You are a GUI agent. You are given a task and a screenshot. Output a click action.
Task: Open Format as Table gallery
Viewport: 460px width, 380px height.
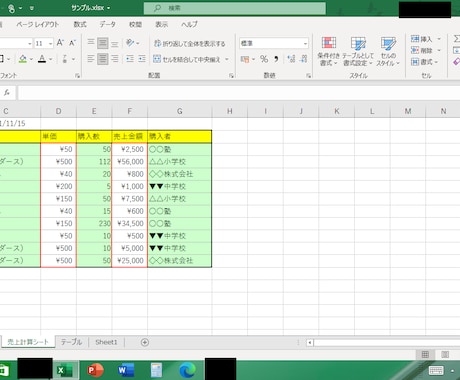[358, 51]
